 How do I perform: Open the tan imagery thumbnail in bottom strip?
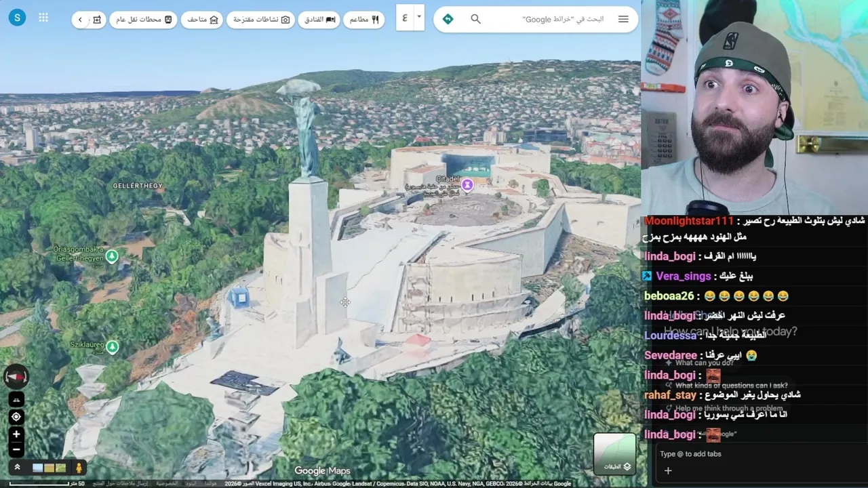[x=50, y=468]
